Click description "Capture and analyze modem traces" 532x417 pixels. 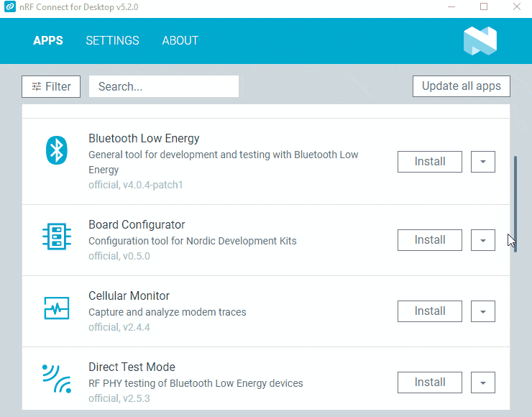click(x=168, y=312)
